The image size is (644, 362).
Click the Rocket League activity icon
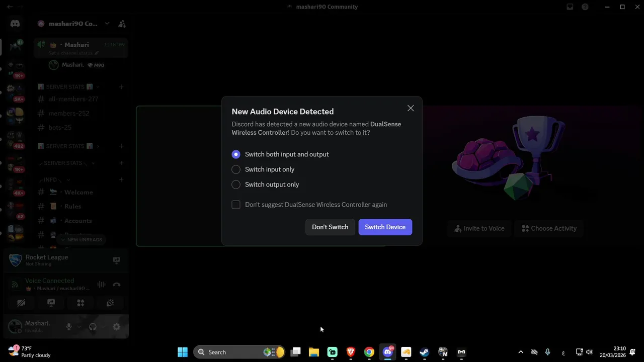tap(15, 260)
